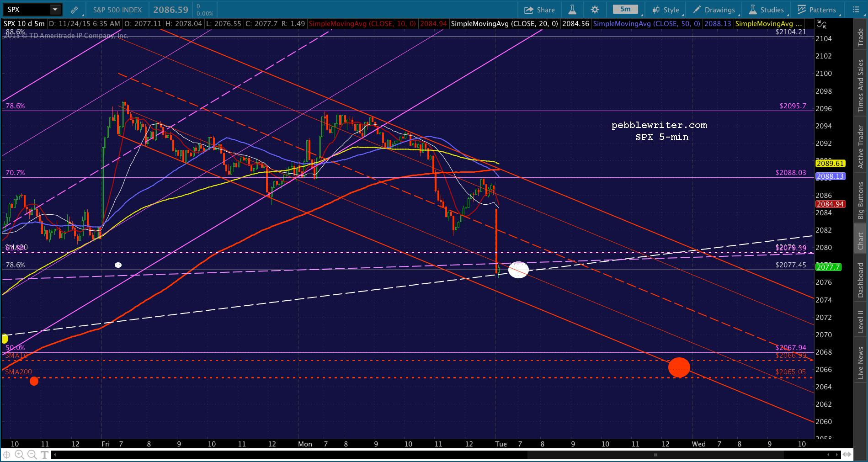Click the price axis toggle icon below toolbar
Viewport: 868px width, 462px height.
821,24
